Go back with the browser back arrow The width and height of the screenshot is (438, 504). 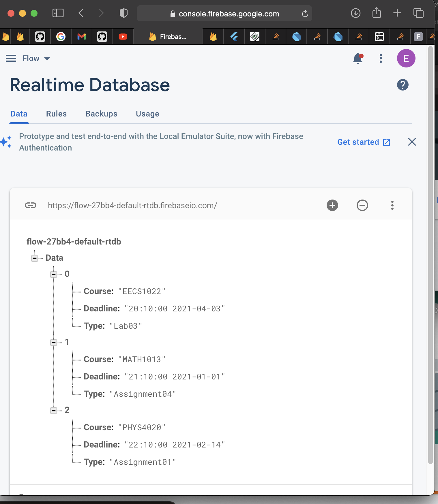click(81, 13)
